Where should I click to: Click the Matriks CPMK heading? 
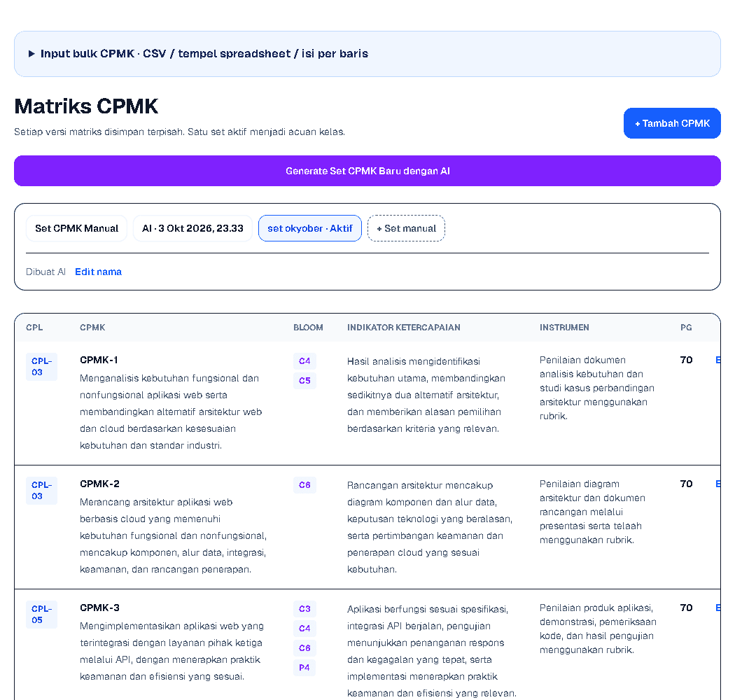86,106
